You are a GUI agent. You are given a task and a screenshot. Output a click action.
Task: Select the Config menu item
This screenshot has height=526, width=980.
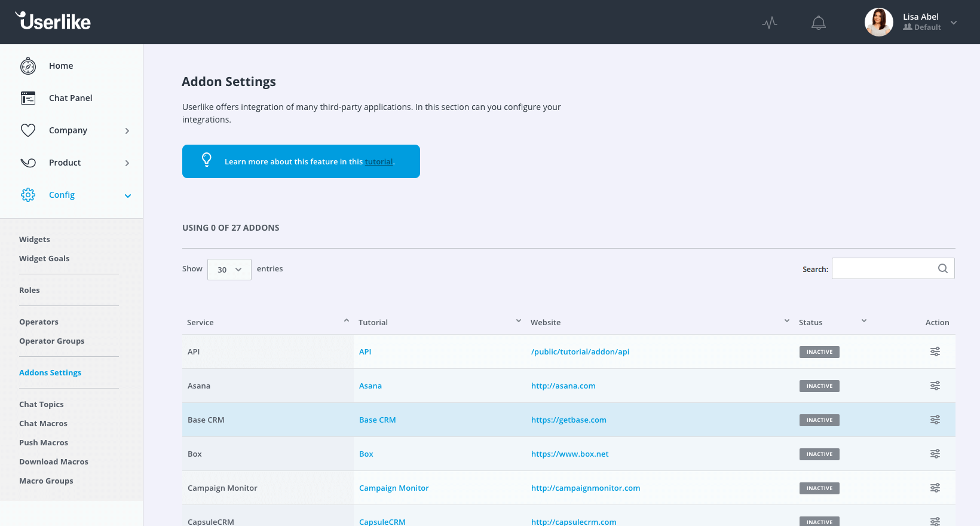pyautogui.click(x=62, y=195)
